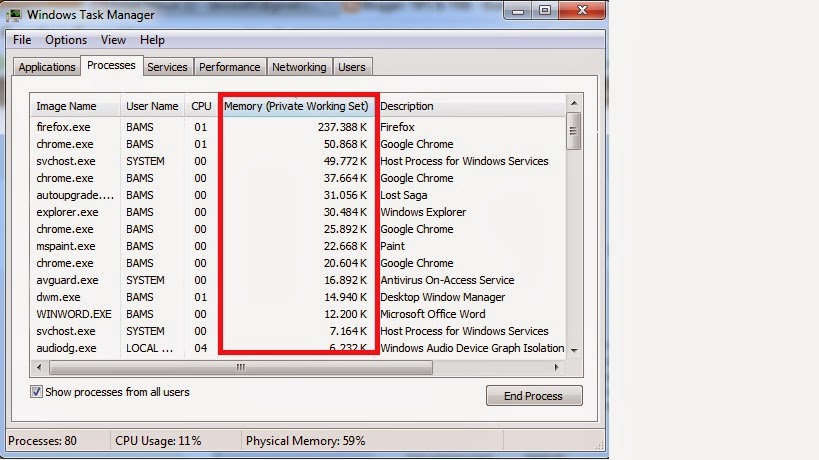Click the vertical scrollbar thumb
The image size is (819, 460).
(x=574, y=131)
